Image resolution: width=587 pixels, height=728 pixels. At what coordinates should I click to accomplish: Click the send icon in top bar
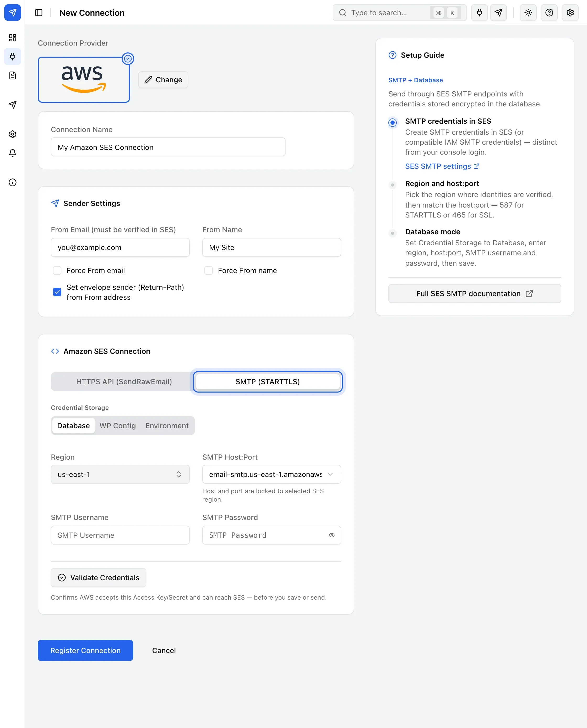[x=498, y=13]
